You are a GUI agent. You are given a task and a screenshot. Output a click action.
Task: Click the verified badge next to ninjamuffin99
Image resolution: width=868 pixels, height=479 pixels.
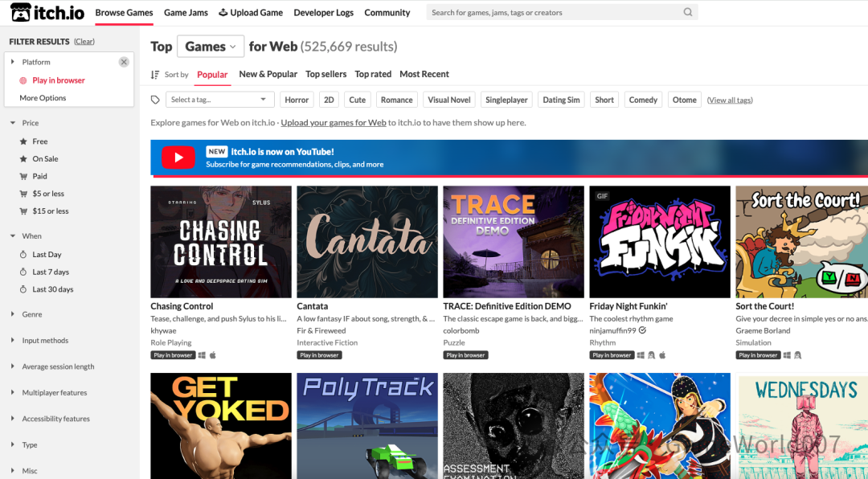(642, 330)
